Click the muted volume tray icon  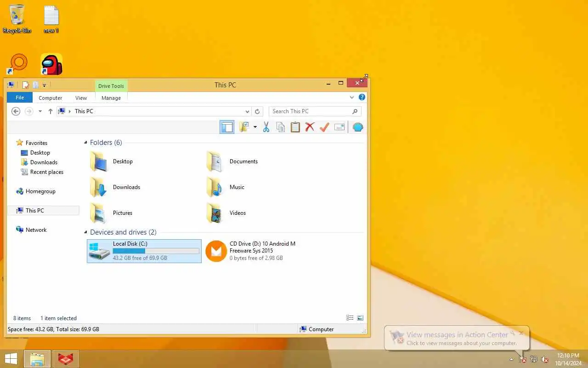545,359
